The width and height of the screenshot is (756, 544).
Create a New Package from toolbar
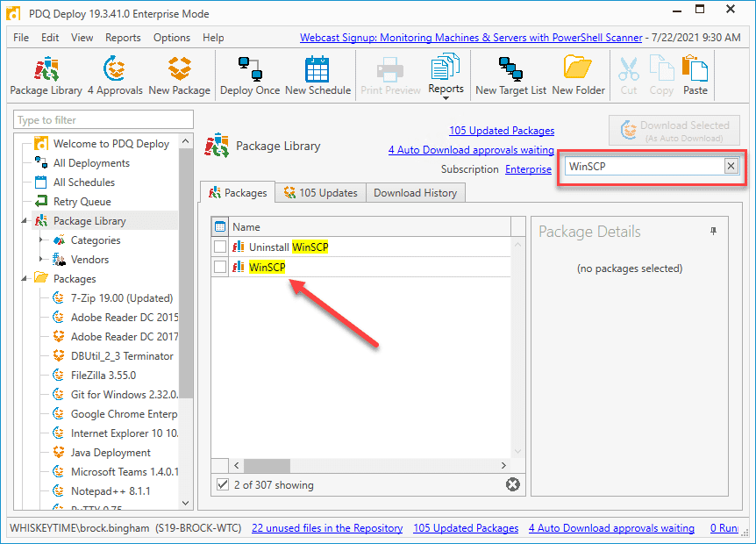click(x=180, y=76)
